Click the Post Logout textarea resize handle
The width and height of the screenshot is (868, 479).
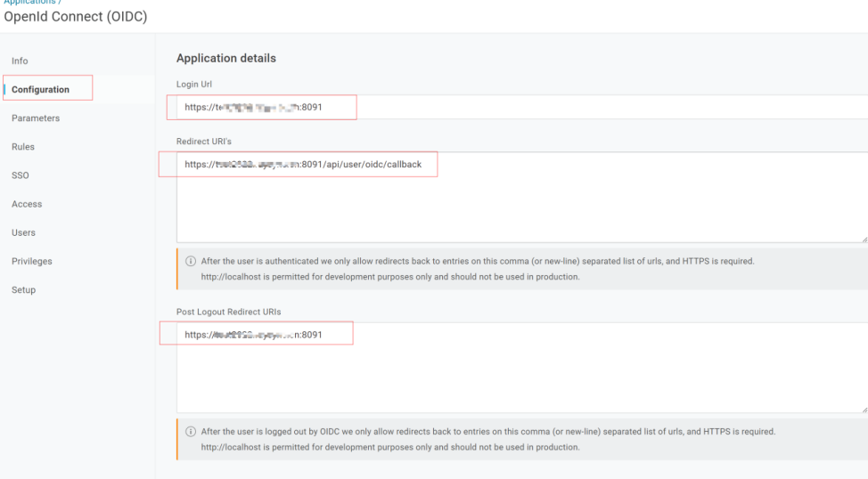pos(863,409)
